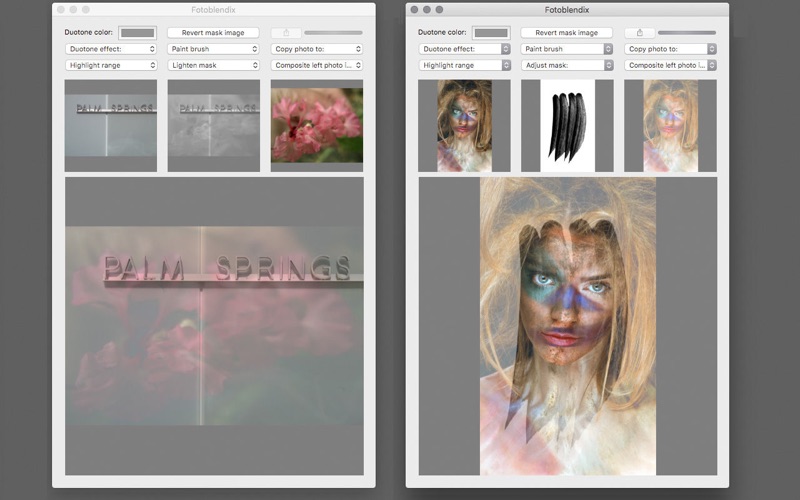Click the Palm Springs composite preview image

(x=214, y=326)
